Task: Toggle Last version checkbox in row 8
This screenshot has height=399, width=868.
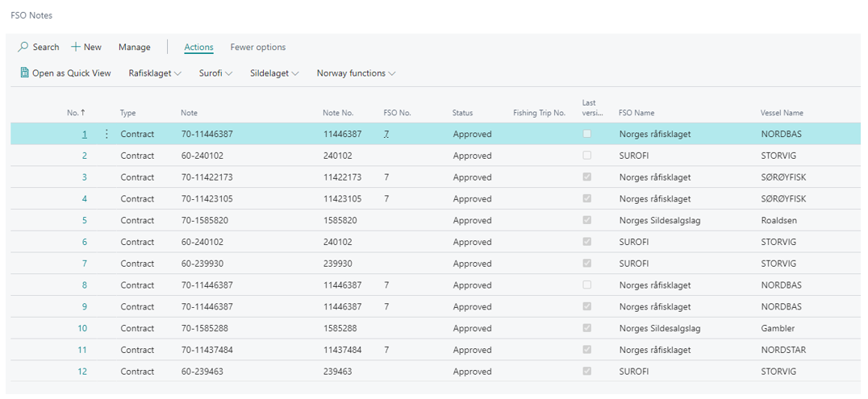Action: [586, 285]
